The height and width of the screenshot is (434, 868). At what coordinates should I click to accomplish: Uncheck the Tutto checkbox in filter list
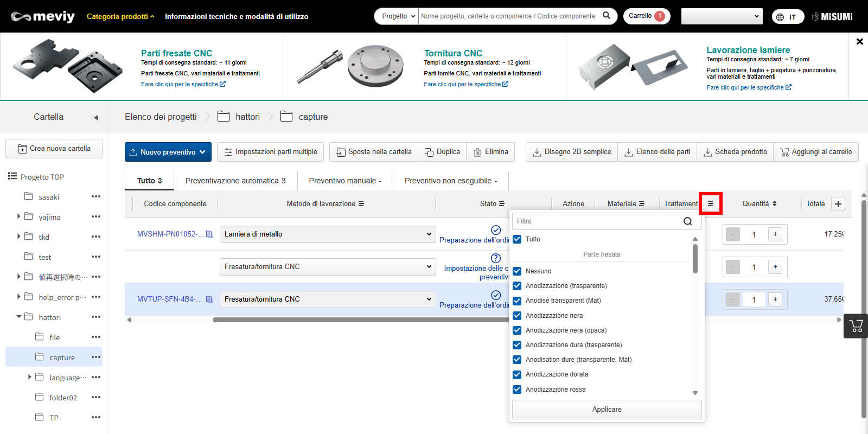517,239
